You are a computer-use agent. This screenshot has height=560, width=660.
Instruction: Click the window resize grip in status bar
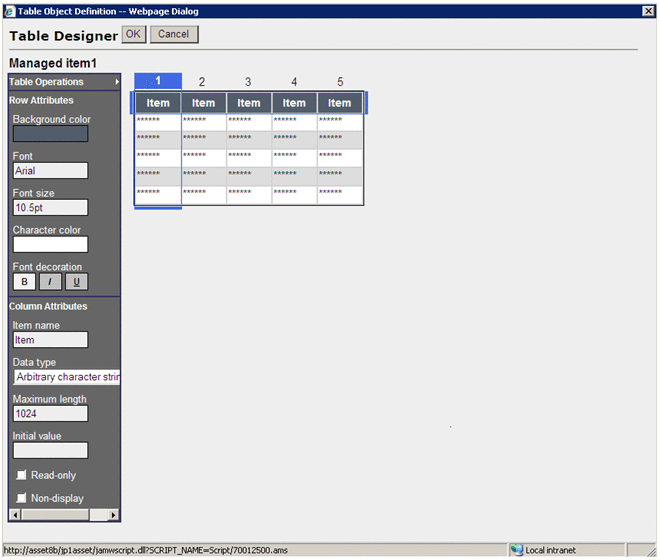(x=651, y=550)
